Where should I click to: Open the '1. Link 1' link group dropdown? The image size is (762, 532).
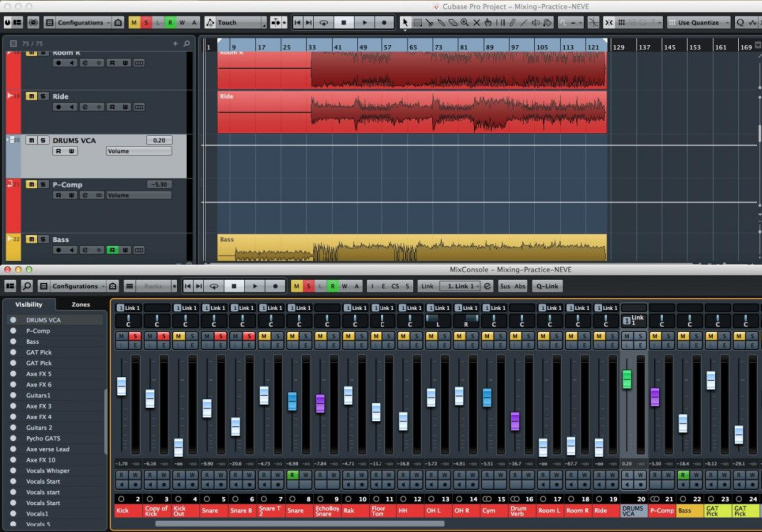coord(460,286)
